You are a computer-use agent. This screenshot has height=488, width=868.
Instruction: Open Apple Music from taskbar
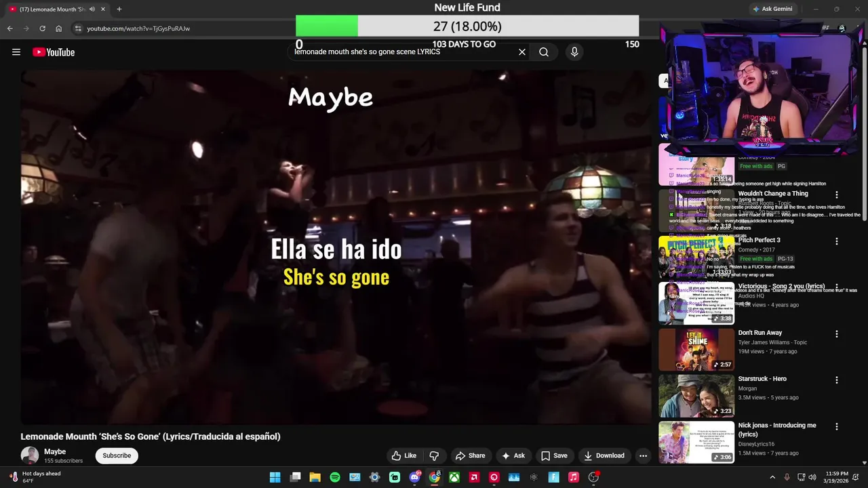573,477
